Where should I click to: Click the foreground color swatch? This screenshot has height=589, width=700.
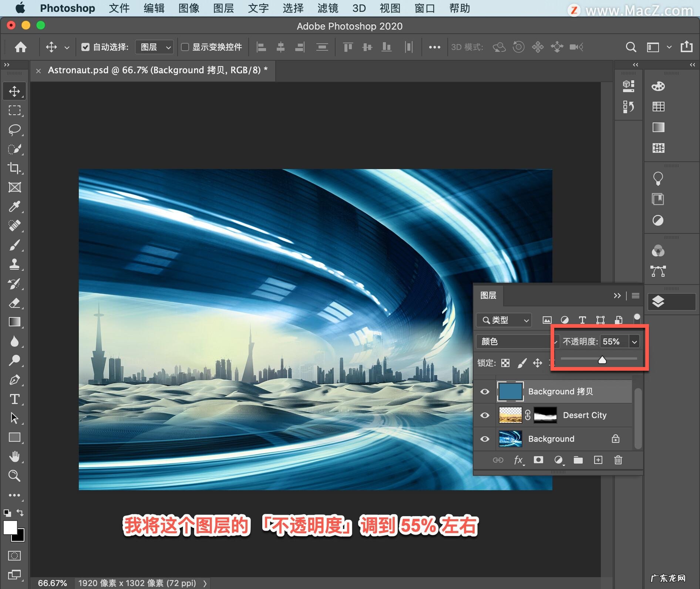click(10, 527)
